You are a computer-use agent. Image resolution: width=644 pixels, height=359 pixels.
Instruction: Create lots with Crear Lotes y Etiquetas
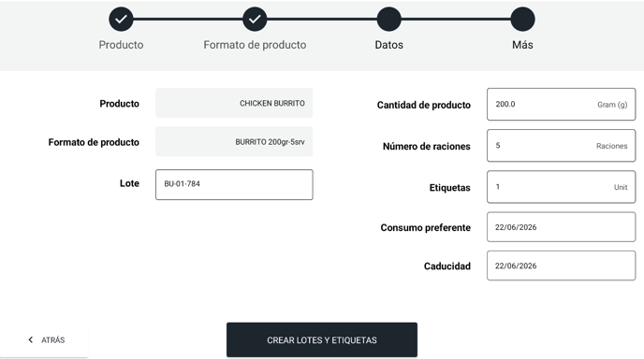[x=322, y=339]
